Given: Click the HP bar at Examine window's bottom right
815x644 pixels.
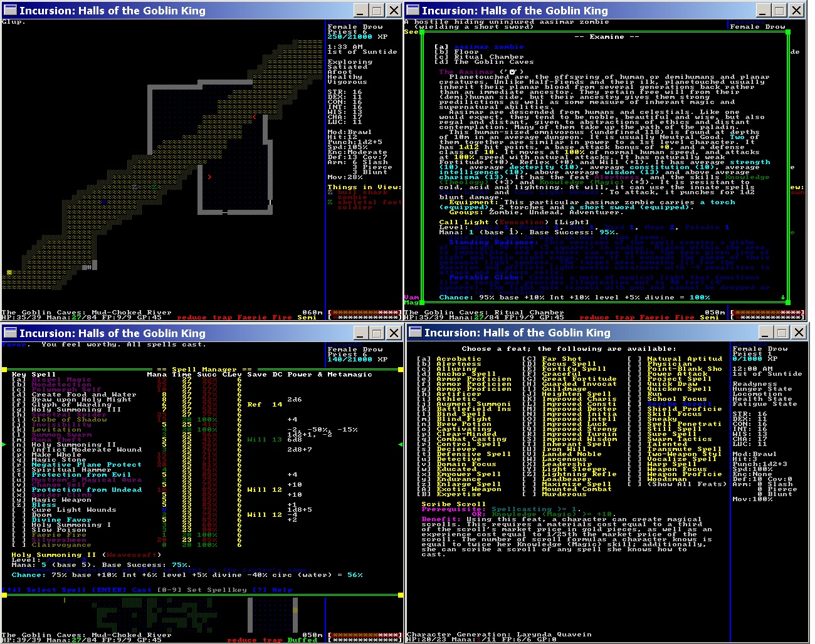Looking at the screenshot, I should coord(767,312).
